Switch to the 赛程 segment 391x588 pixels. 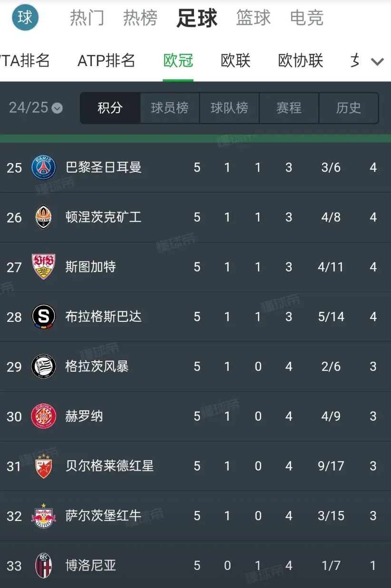[289, 108]
